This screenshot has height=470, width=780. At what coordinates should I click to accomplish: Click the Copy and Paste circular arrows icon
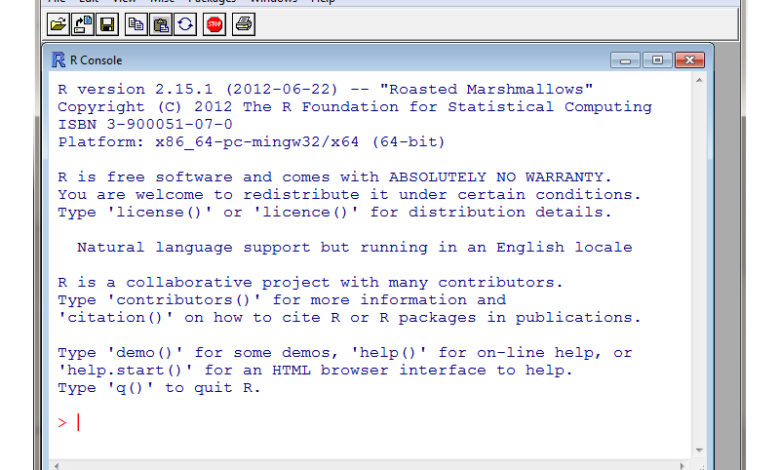click(185, 24)
